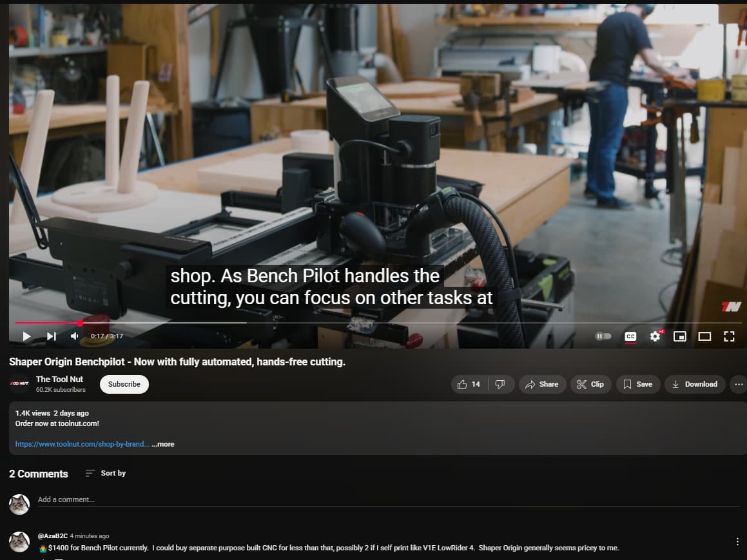Screen dimensions: 747x560
Task: Enter fullscreen mode
Action: coord(729,336)
